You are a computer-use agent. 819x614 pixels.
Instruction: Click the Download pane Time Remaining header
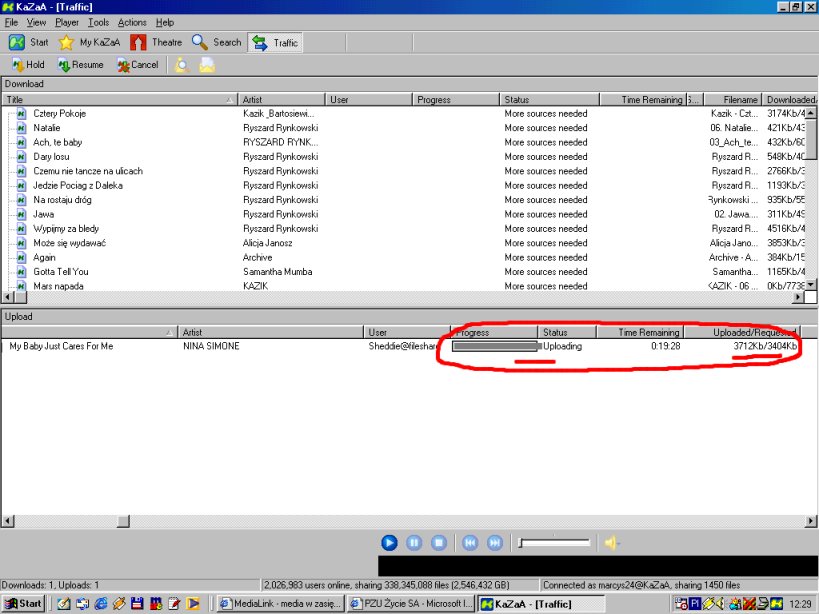[642, 100]
